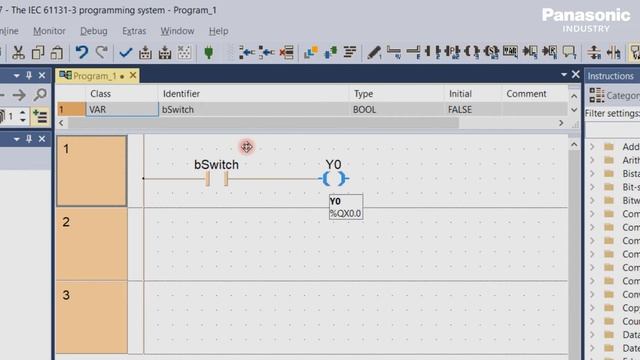The image size is (640, 360).
Task: Close the Program_1 tab
Action: pyautogui.click(x=133, y=76)
